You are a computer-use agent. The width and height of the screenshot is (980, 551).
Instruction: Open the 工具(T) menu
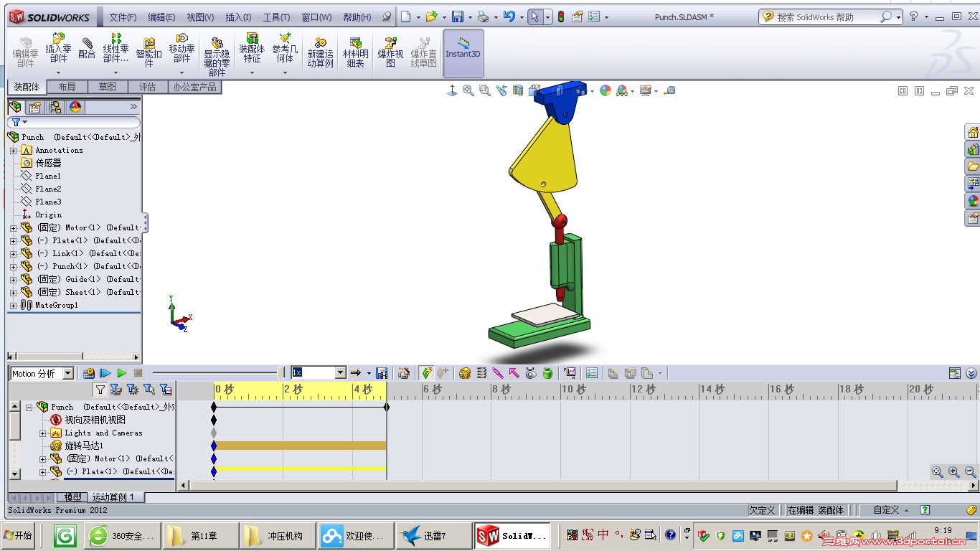coord(276,17)
